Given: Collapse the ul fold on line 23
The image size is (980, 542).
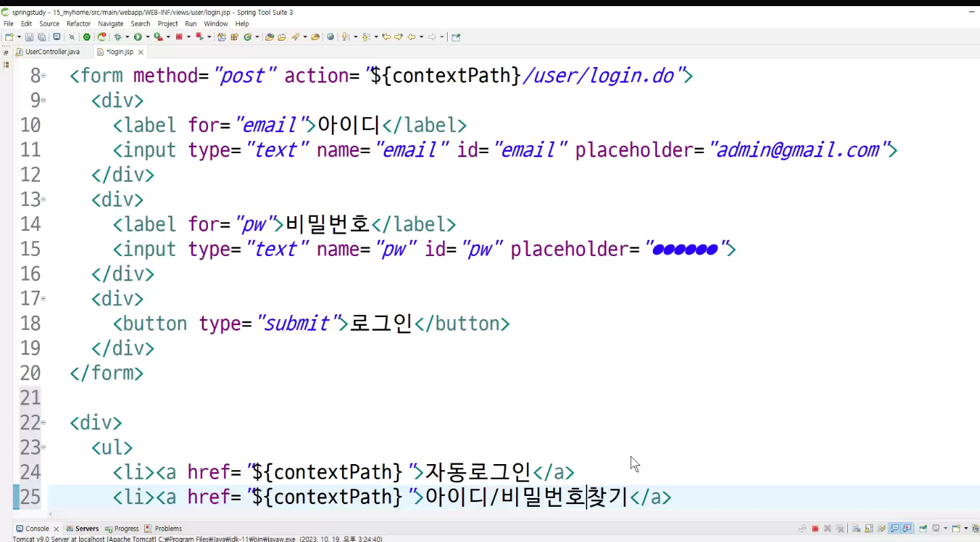Looking at the screenshot, I should [44, 448].
